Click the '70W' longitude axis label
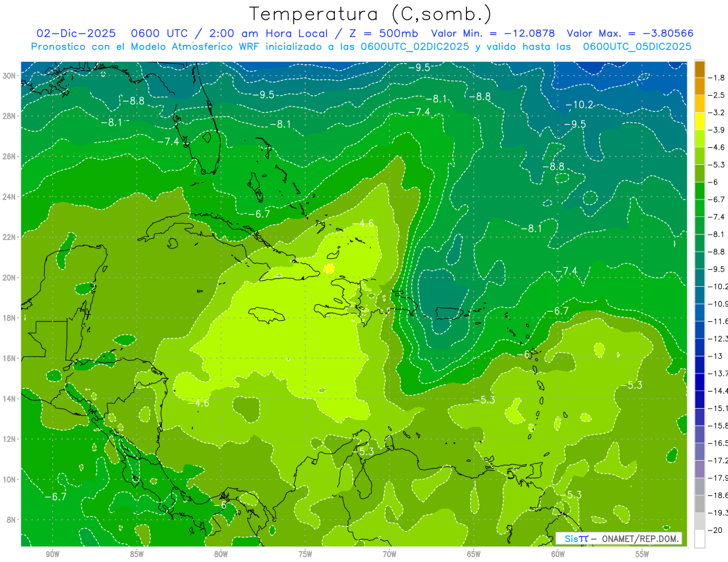Image resolution: width=728 pixels, height=562 pixels. click(389, 554)
